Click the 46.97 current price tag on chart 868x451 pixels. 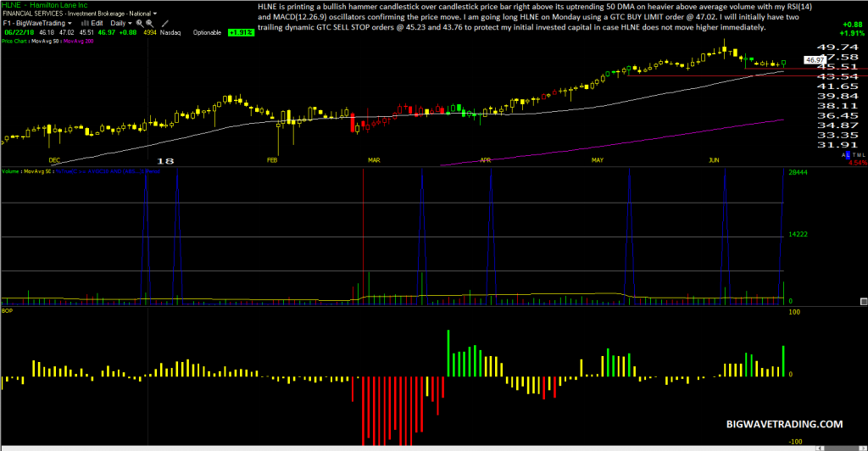click(x=815, y=59)
